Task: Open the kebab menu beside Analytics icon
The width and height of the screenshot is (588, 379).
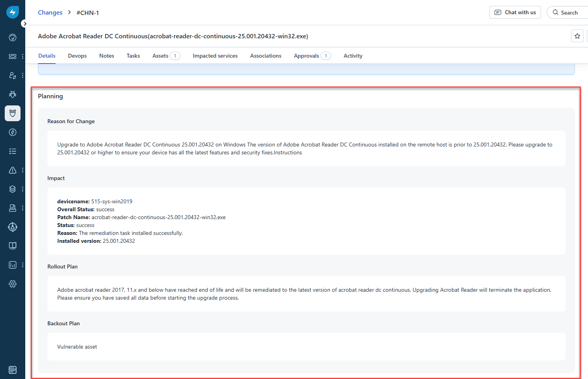Action: click(x=22, y=265)
